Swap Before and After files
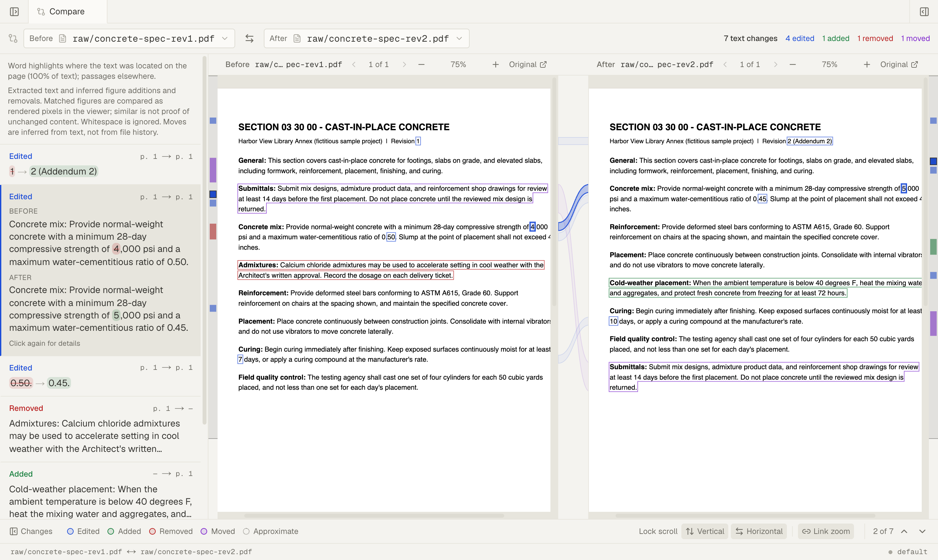Image resolution: width=938 pixels, height=560 pixels. 249,38
